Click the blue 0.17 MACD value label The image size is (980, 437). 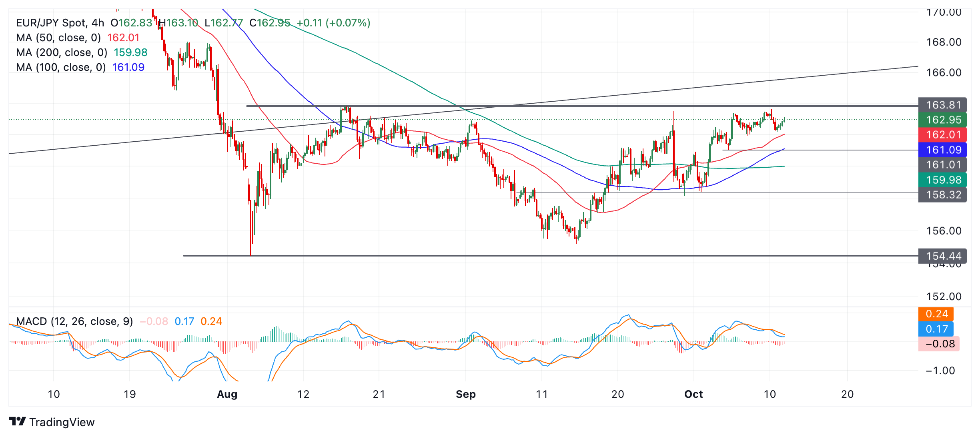(936, 329)
